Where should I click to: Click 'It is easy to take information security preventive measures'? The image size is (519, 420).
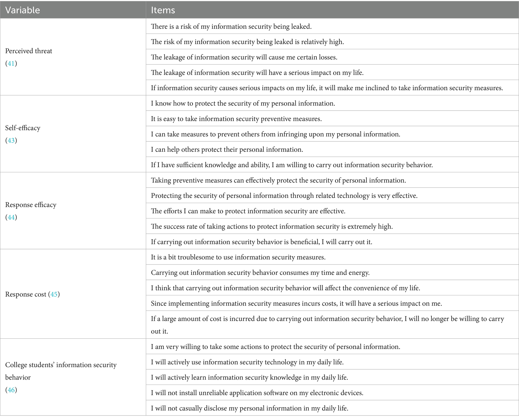point(236,119)
